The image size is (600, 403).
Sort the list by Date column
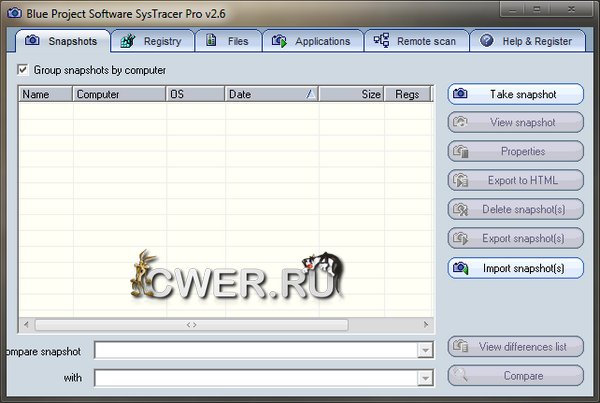(x=270, y=94)
